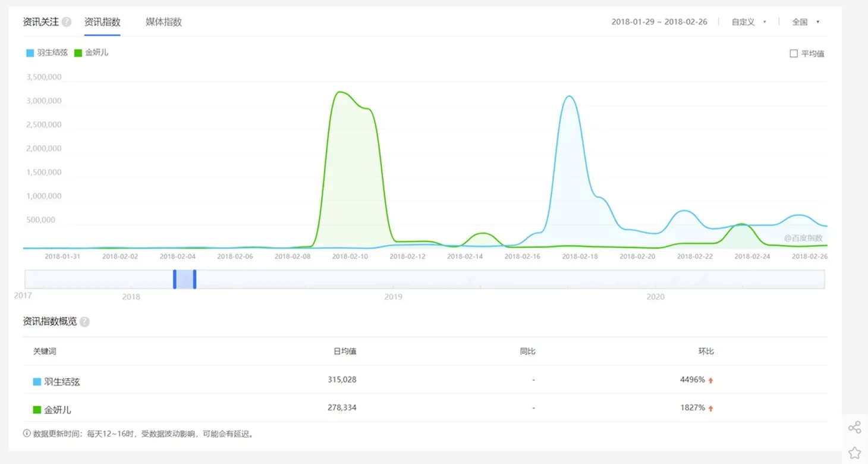868x464 pixels.
Task: Click 羽生结弦 keyword in overview table
Action: coord(62,381)
